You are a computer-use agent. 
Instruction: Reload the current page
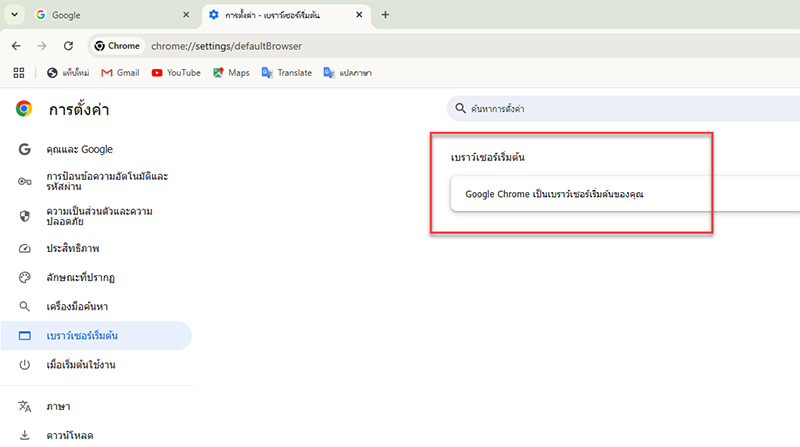pyautogui.click(x=68, y=46)
